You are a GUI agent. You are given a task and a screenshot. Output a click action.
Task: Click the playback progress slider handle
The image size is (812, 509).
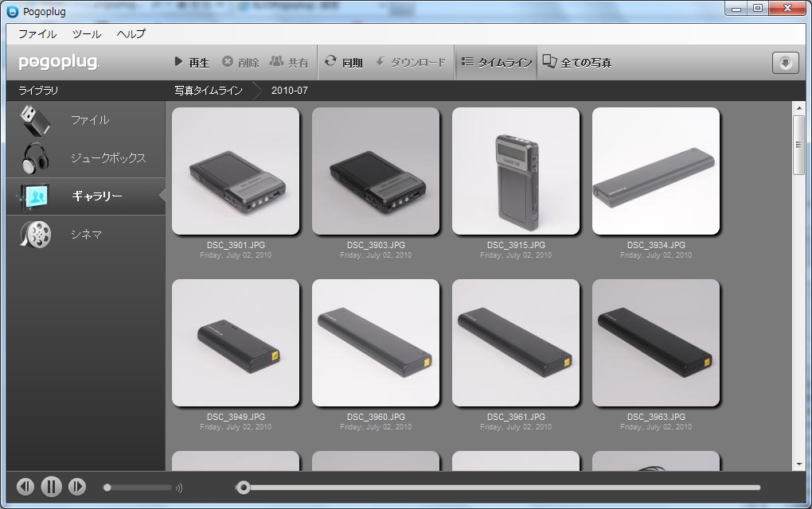(x=243, y=488)
